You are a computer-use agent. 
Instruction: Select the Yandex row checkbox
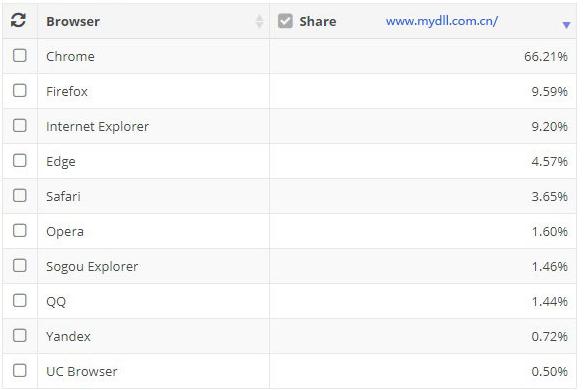(20, 336)
